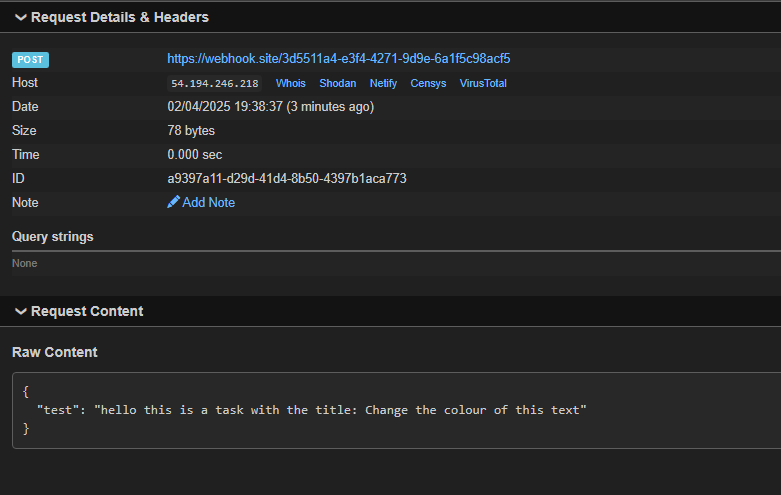Click the Query strings heading
Screen dimensions: 781x495
[52, 237]
